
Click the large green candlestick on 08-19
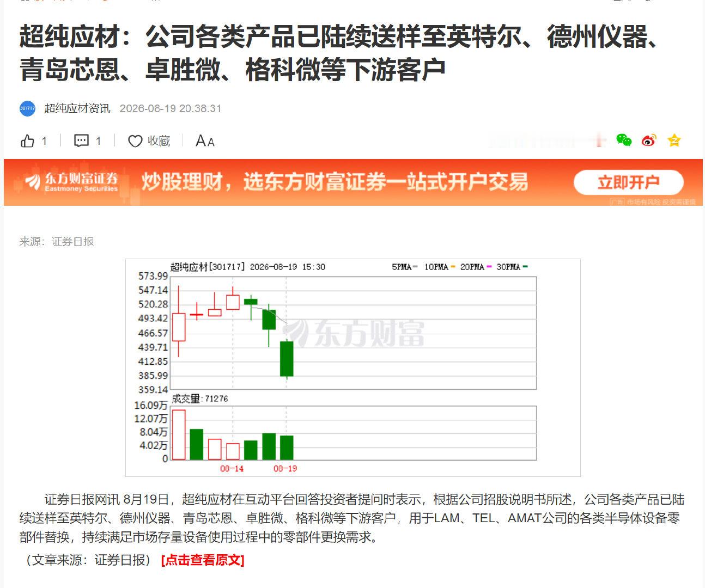click(287, 359)
